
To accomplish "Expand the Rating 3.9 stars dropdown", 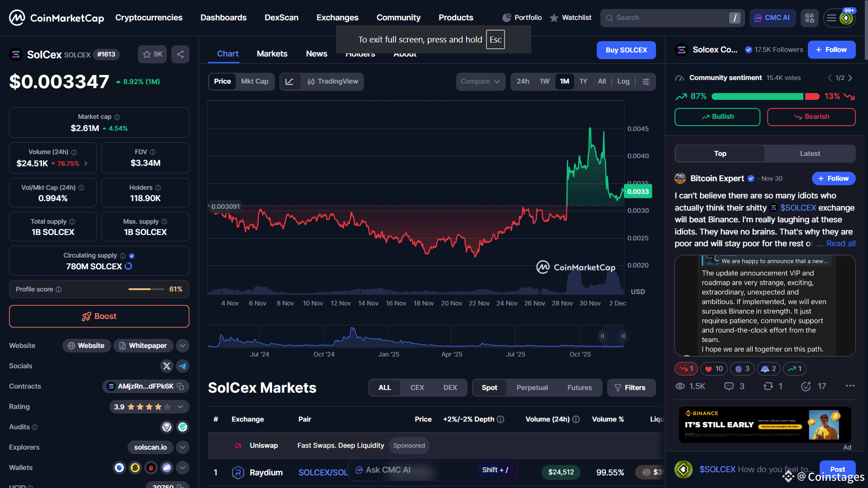I will (x=180, y=407).
